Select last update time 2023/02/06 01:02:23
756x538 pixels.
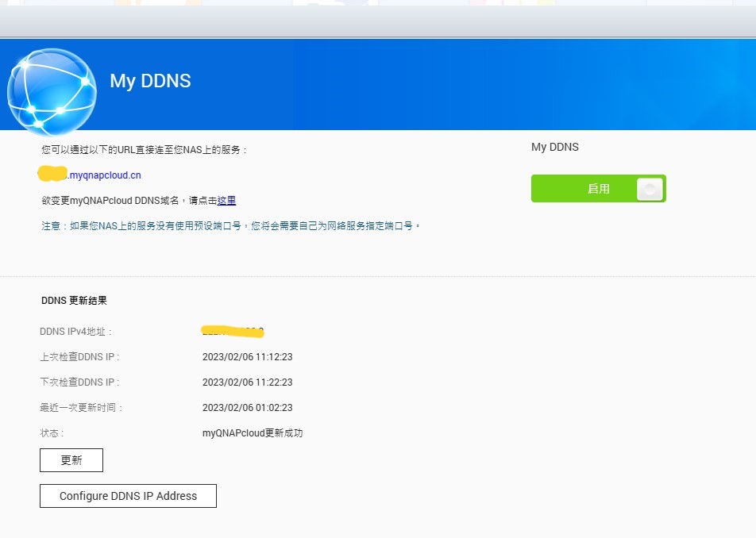tap(247, 408)
